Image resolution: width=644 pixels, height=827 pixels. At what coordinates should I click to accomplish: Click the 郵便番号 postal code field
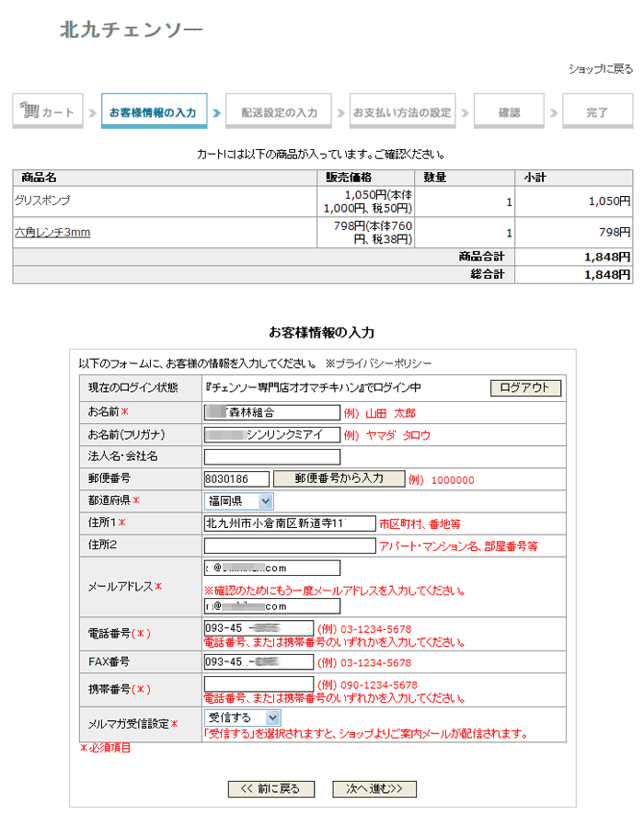pos(236,479)
